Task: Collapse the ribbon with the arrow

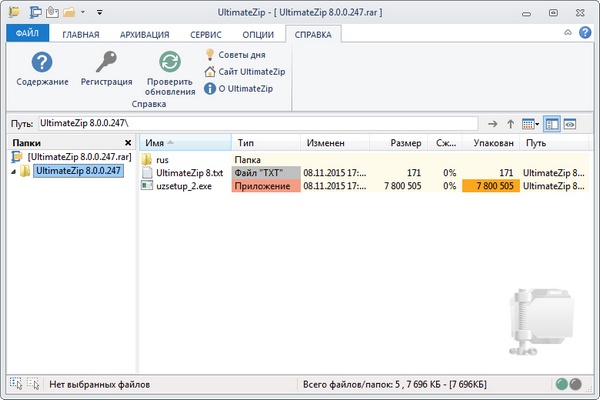Action: (x=568, y=32)
